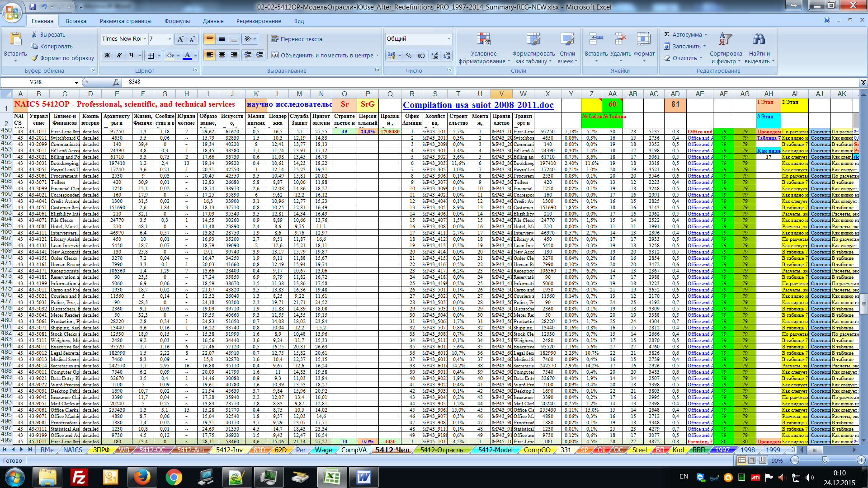
Task: Open the Name Box dropdown arrow
Action: click(76, 83)
